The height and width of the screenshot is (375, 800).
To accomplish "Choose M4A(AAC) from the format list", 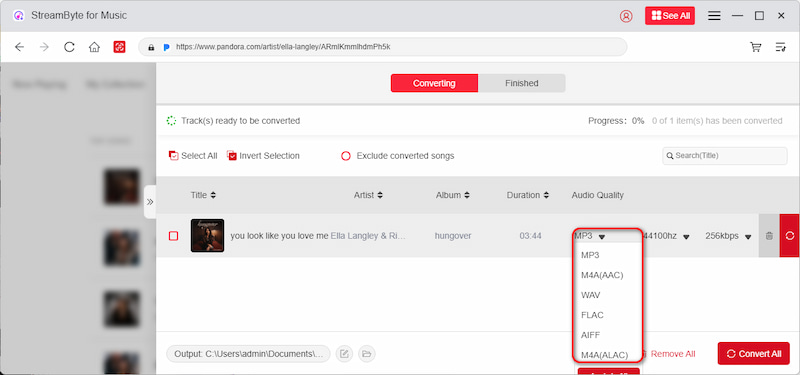I will click(602, 275).
